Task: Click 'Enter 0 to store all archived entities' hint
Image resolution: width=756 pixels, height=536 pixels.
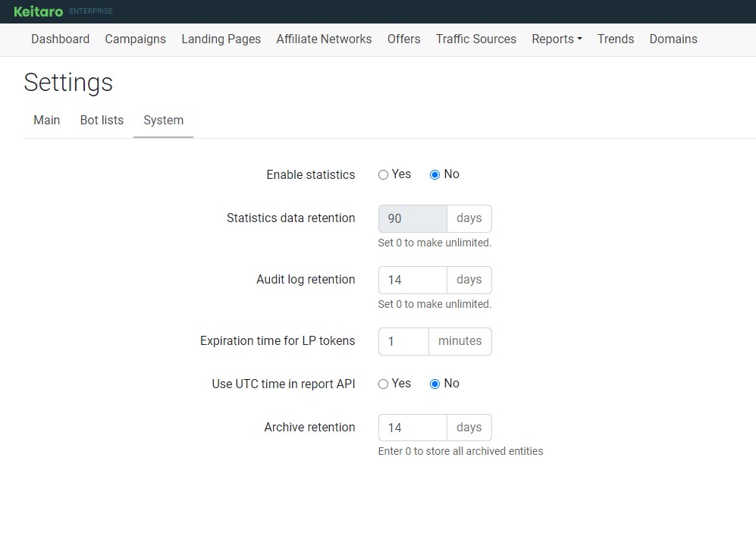Action: [x=460, y=451]
